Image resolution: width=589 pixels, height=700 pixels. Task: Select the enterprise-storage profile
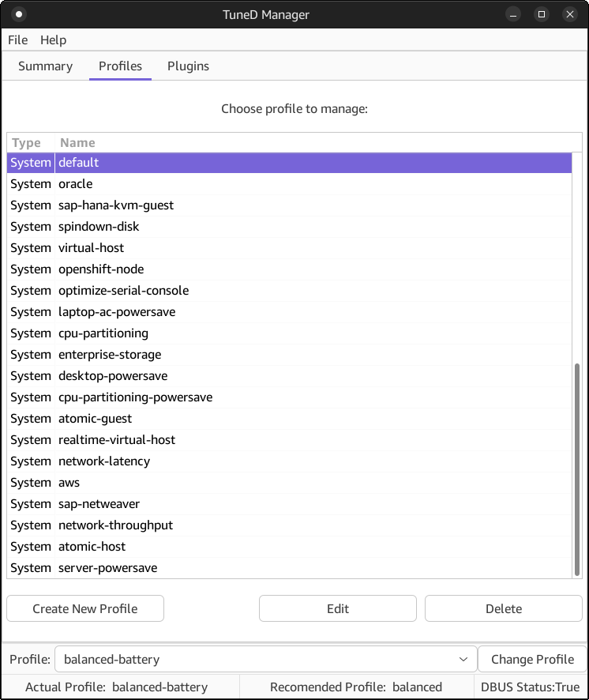click(289, 355)
